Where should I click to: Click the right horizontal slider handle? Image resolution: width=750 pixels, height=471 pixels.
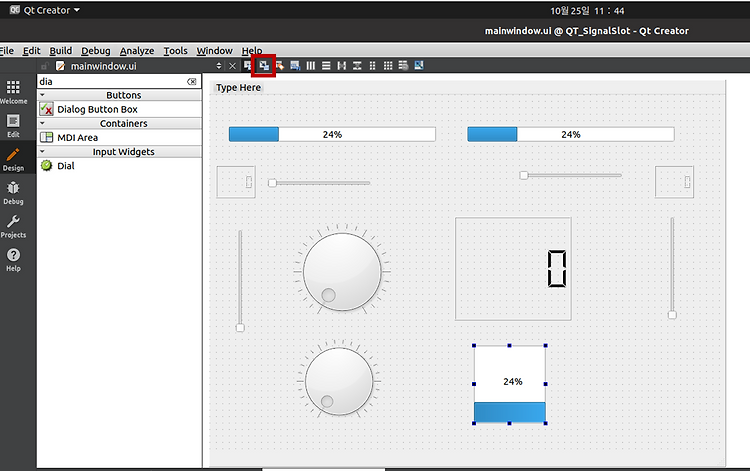(524, 175)
